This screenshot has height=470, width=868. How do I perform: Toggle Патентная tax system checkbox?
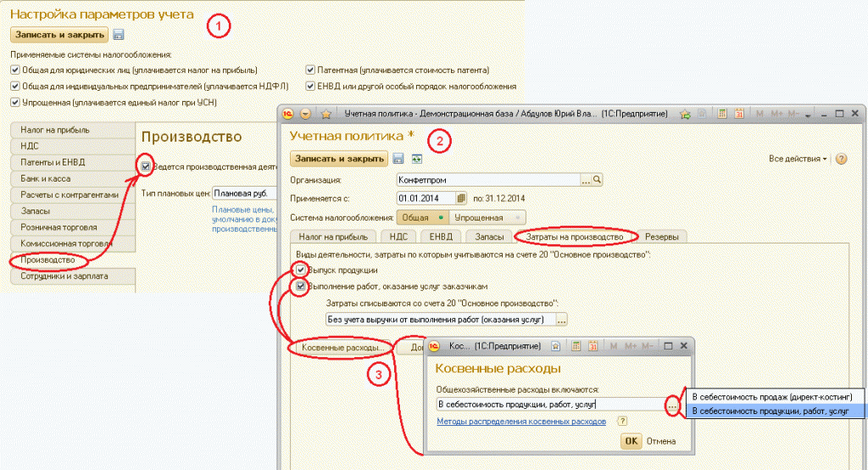pyautogui.click(x=310, y=70)
